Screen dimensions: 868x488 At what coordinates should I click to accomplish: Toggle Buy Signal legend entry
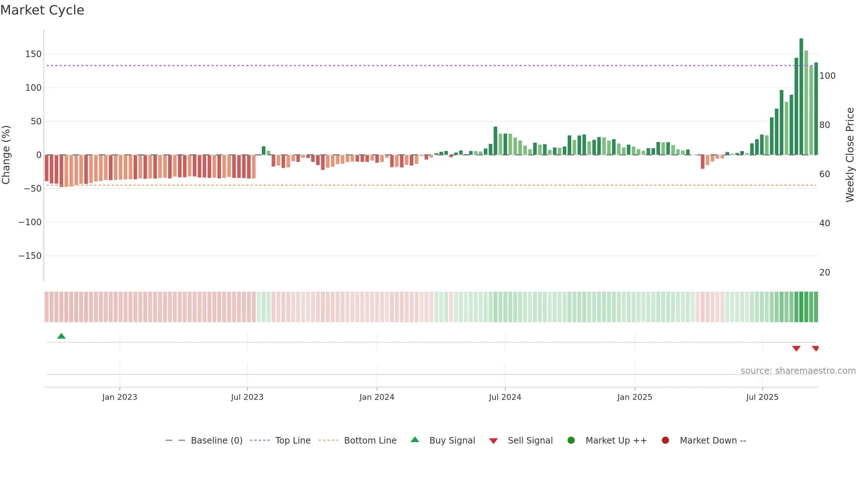pos(443,440)
